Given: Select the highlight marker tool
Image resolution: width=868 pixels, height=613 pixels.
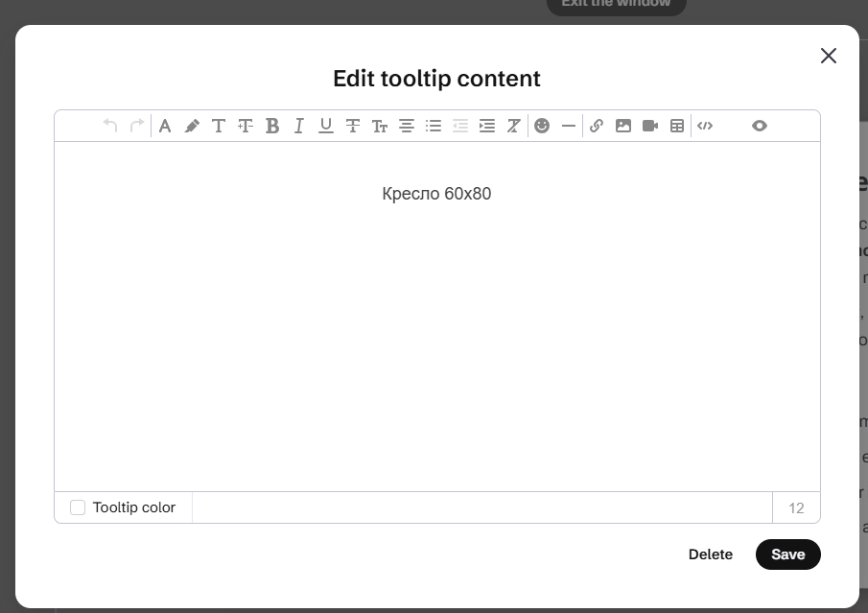Looking at the screenshot, I should pos(192,127).
